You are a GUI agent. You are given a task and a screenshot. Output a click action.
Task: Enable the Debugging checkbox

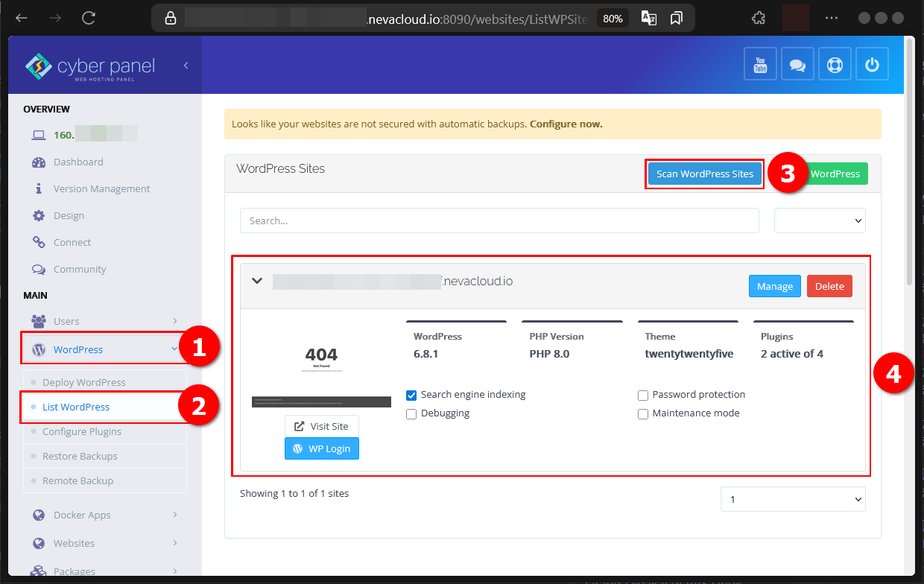(x=411, y=413)
